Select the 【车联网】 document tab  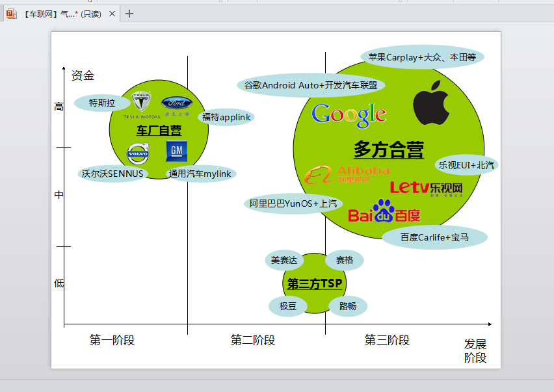(62, 14)
